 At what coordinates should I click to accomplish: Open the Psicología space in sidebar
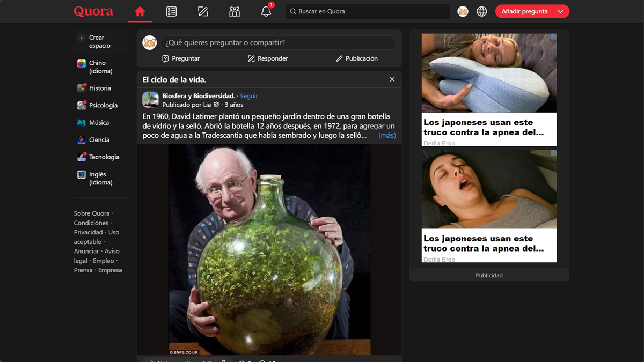tap(103, 106)
